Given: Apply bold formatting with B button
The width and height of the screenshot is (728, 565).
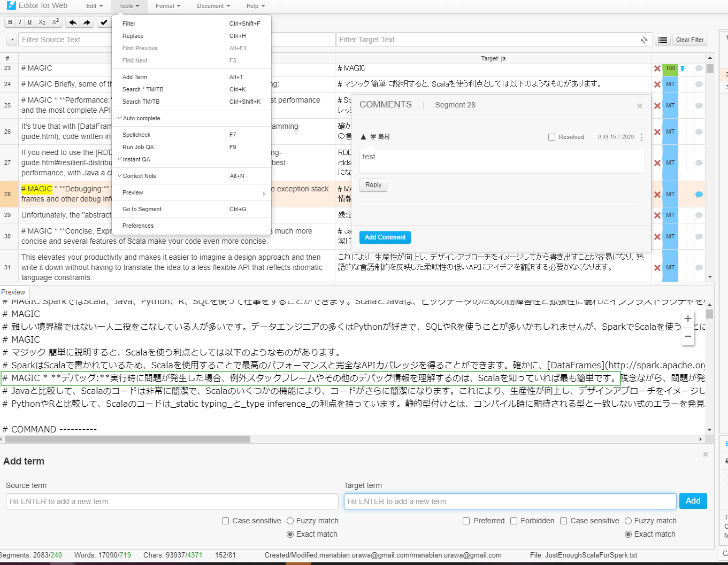Looking at the screenshot, I should [x=10, y=22].
